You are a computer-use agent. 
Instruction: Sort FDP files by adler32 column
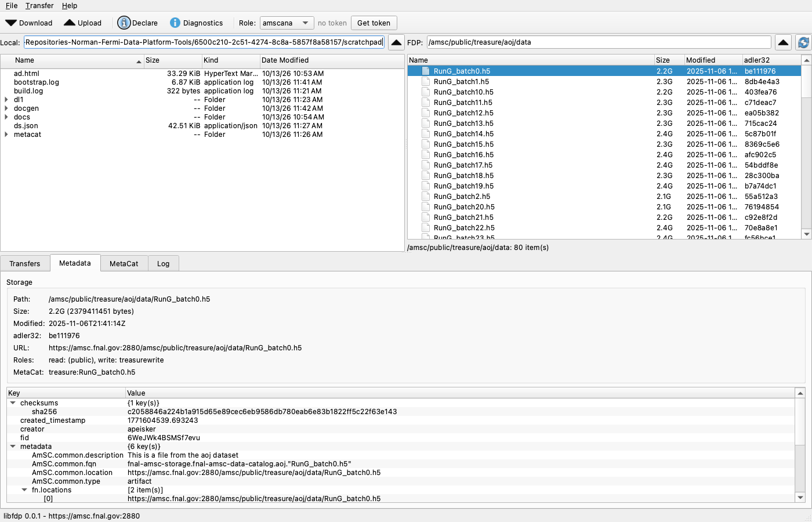(771, 60)
